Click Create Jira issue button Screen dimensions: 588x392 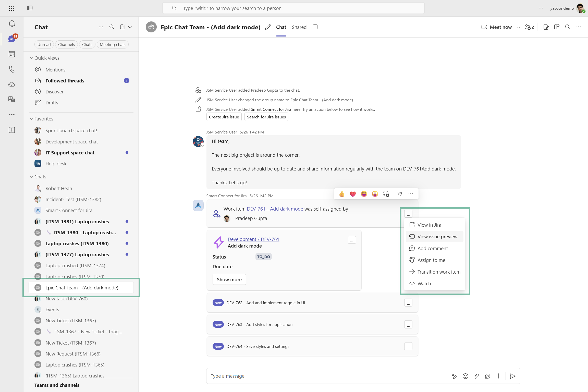[224, 117]
